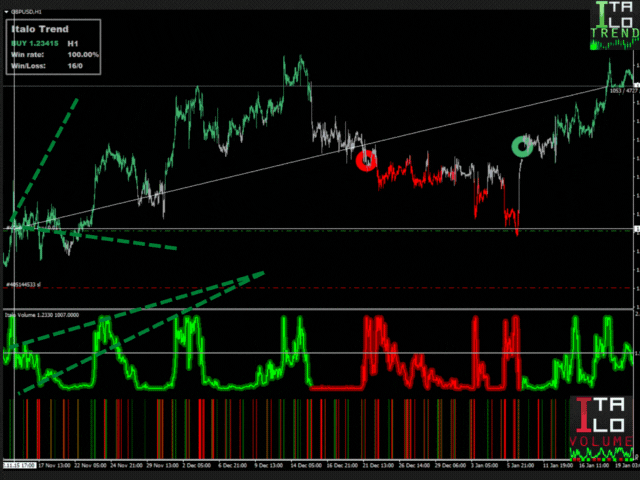Click the H1 timeframe in Italo Trend panel
Image resolution: width=640 pixels, height=480 pixels.
pos(73,44)
